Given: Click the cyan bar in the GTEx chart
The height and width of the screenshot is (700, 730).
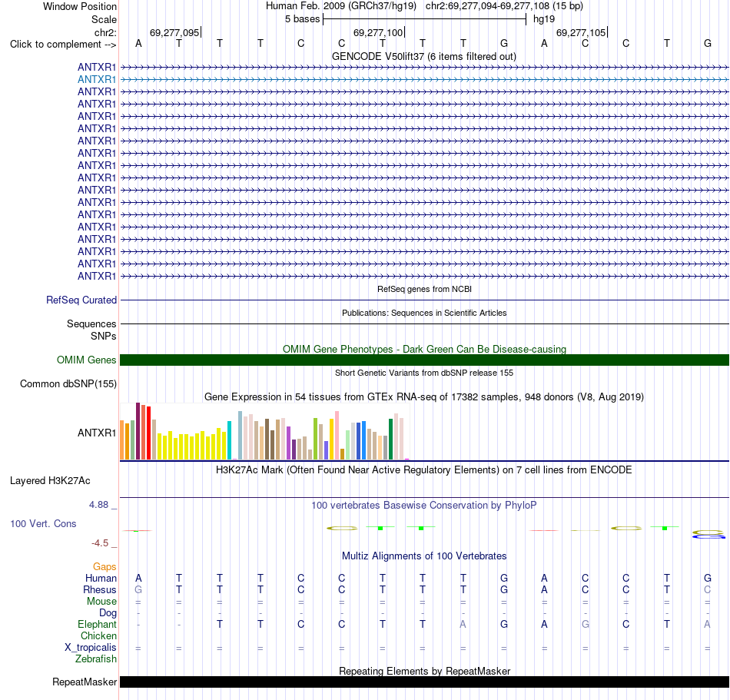Looking at the screenshot, I should point(229,440).
